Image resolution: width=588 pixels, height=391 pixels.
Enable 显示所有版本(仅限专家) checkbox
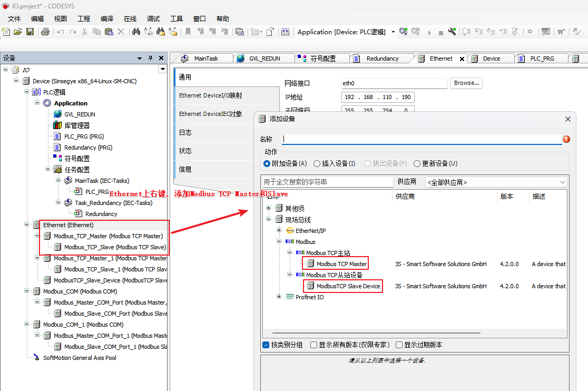coord(314,345)
